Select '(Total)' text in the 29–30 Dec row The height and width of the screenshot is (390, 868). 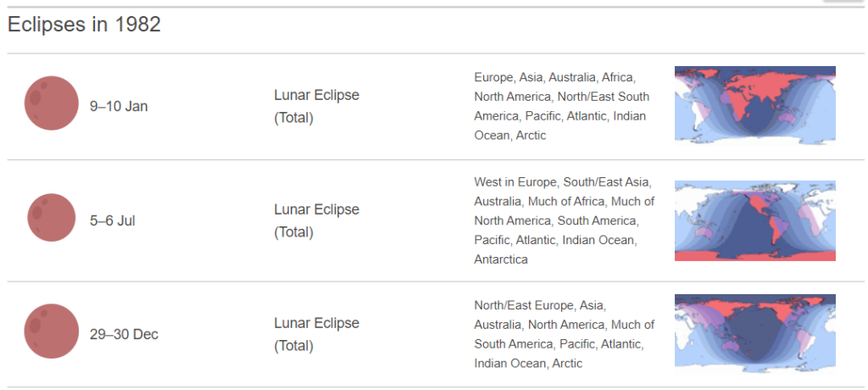(293, 345)
